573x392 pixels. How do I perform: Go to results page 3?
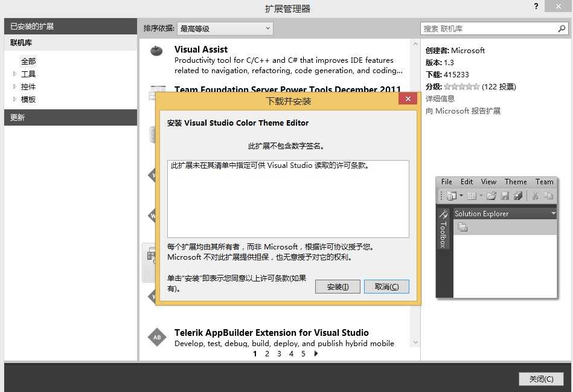point(279,353)
